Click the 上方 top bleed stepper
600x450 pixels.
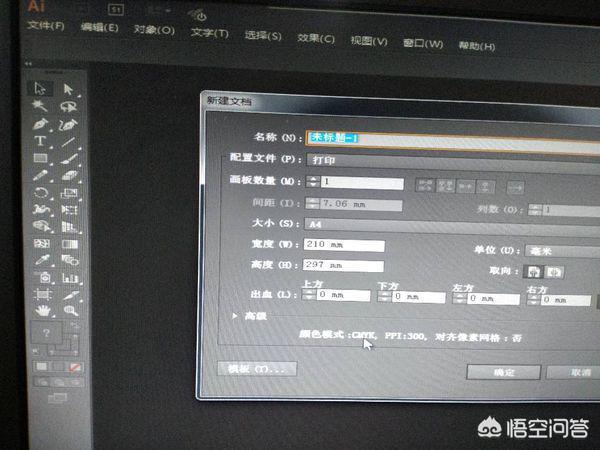pos(309,294)
